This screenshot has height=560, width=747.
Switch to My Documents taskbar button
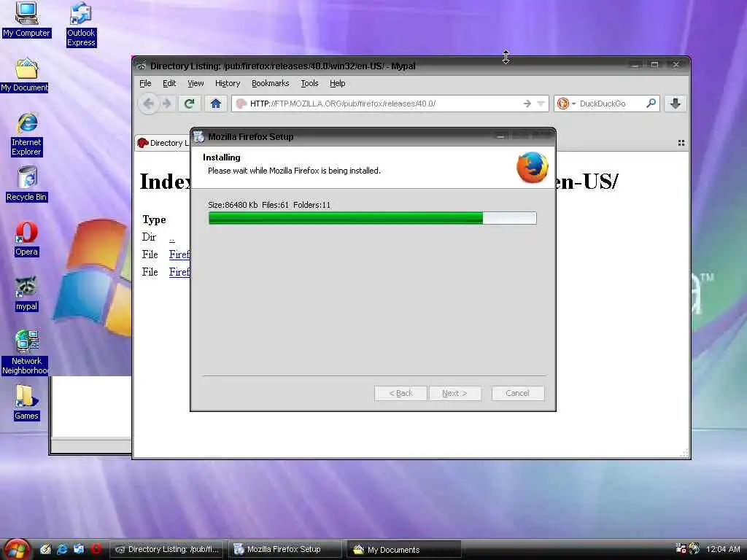tap(404, 549)
